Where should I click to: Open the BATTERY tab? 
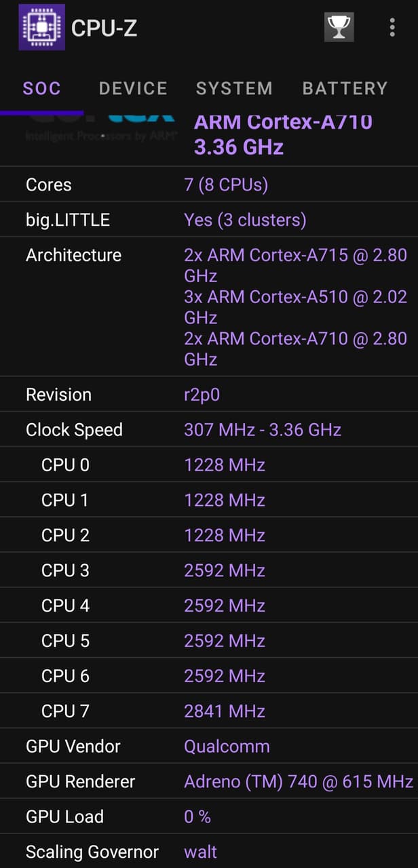(345, 88)
